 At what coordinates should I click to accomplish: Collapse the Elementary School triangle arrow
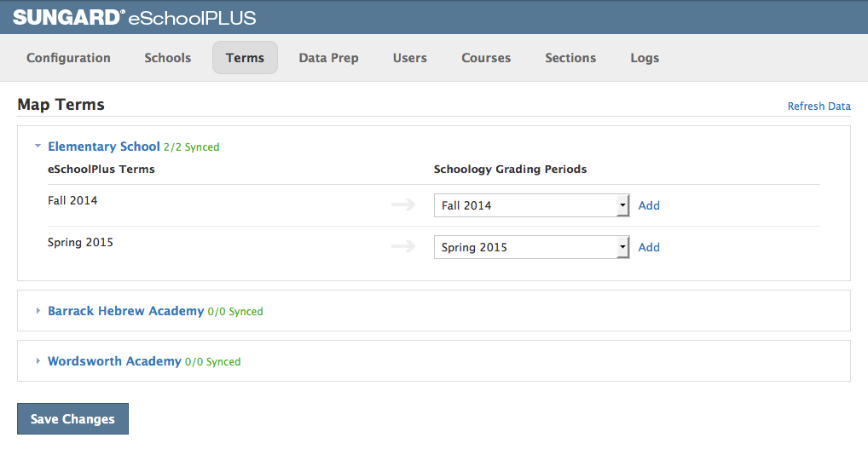click(x=38, y=147)
